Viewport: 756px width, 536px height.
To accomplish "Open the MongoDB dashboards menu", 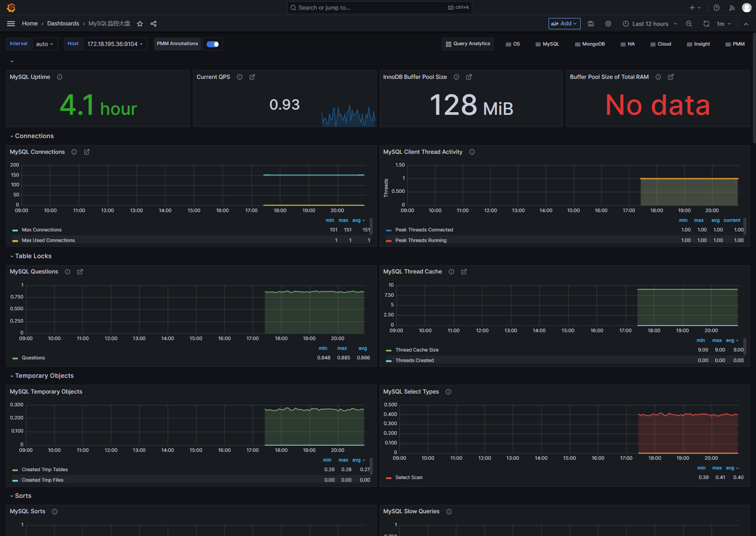I will (x=590, y=44).
